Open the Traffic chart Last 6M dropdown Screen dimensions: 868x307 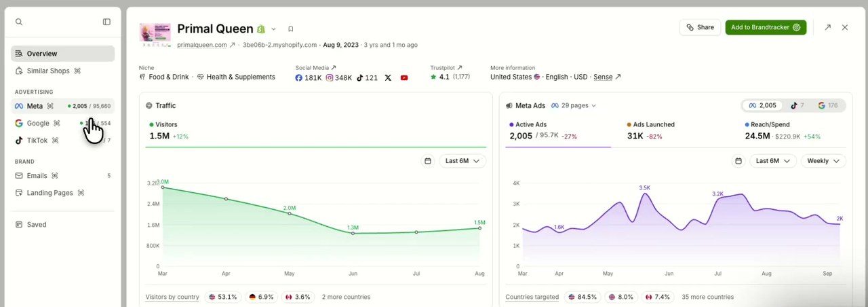[x=462, y=161]
